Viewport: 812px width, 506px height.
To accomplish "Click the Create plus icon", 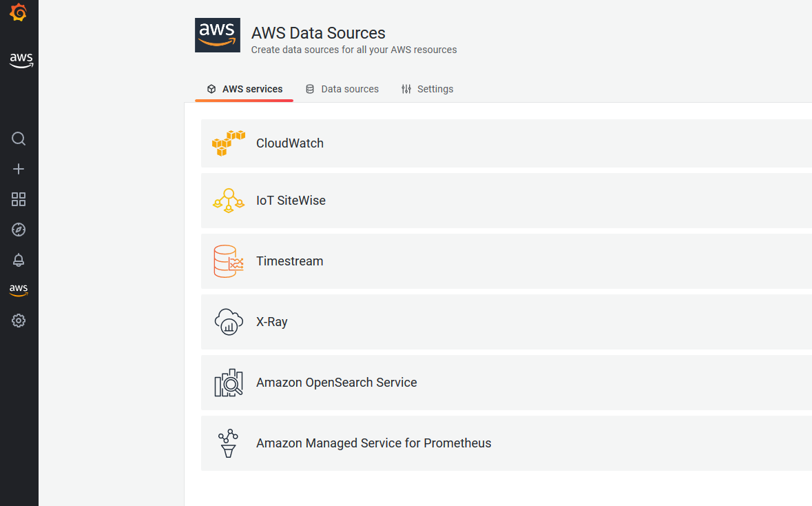I will click(x=19, y=169).
